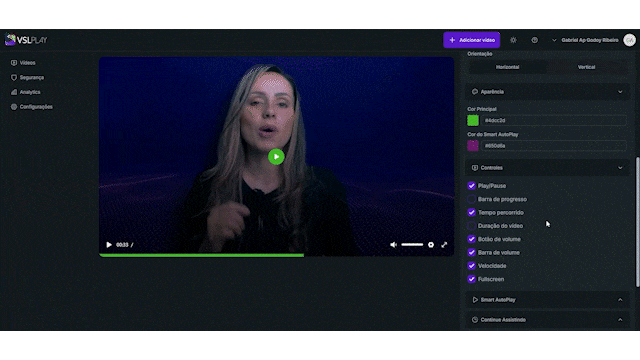The image size is (640, 360).
Task: Open the green Cor Principal color swatch
Action: 473,120
